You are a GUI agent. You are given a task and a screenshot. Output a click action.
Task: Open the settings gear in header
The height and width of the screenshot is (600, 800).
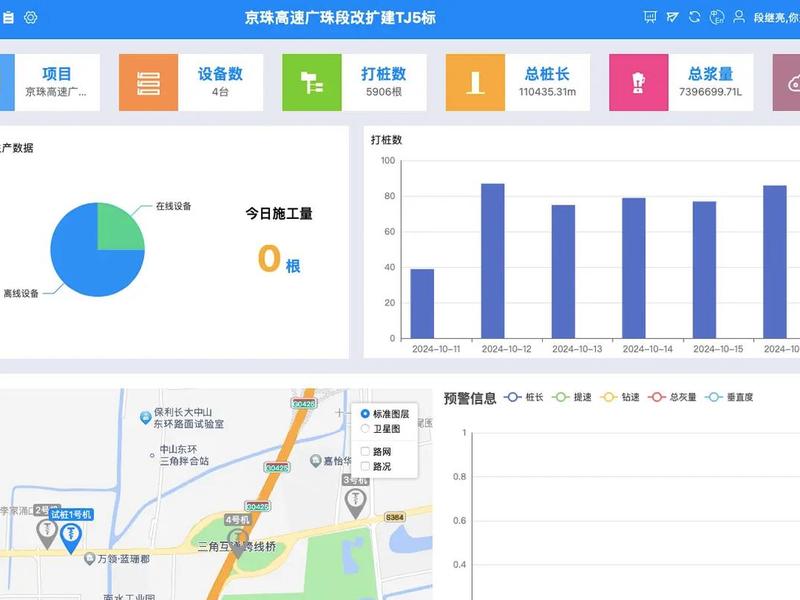(x=31, y=18)
